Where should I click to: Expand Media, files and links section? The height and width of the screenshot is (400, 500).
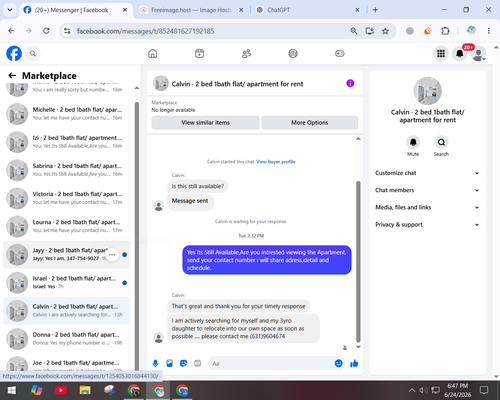427,207
